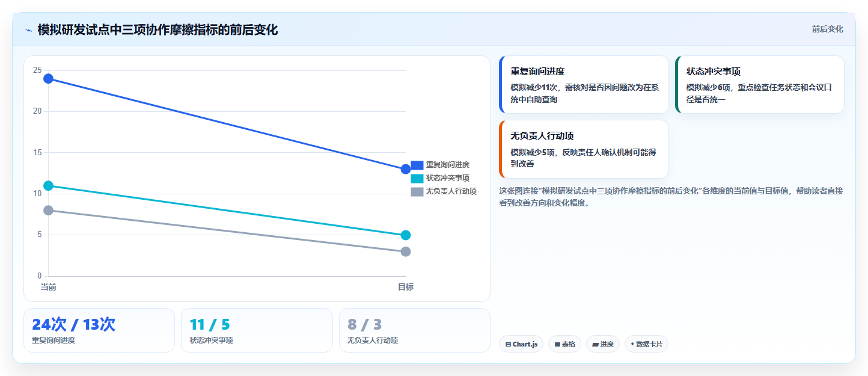Image resolution: width=868 pixels, height=376 pixels.
Task: Click the cyan data point at value 5
Action: (x=406, y=235)
